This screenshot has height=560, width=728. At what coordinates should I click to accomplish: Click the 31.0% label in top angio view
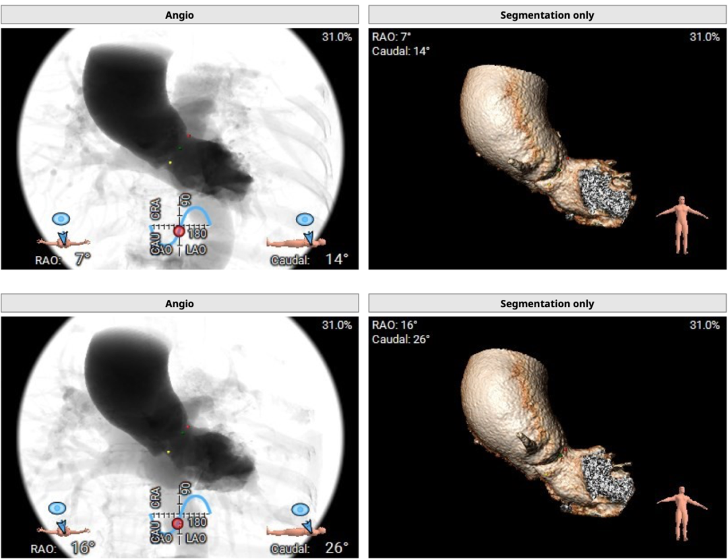337,37
